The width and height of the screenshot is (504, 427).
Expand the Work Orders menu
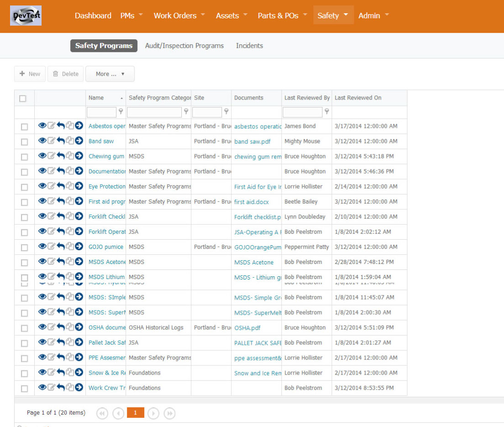[x=179, y=16]
